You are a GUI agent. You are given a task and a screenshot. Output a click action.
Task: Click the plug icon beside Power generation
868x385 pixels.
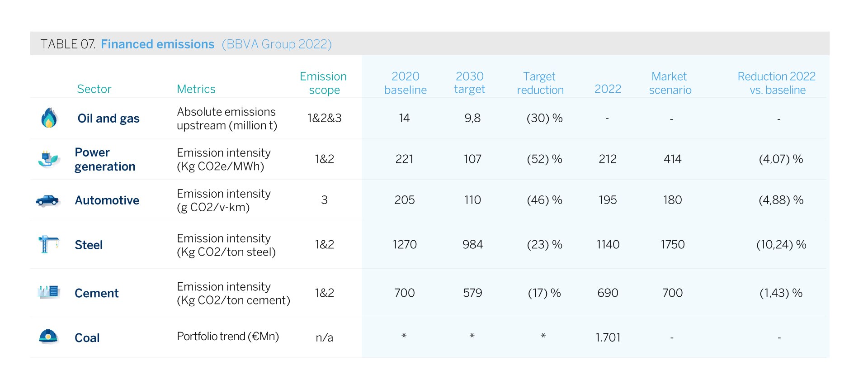[x=48, y=159]
